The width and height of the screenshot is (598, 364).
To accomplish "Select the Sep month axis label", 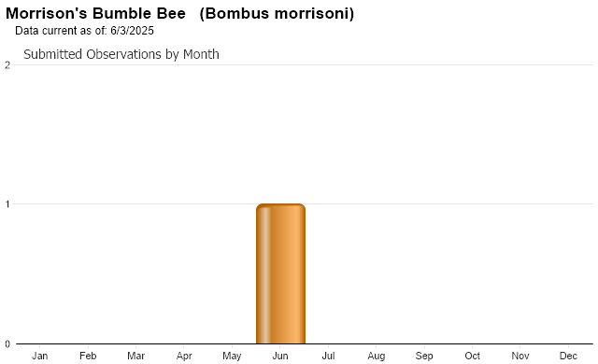I will [424, 356].
